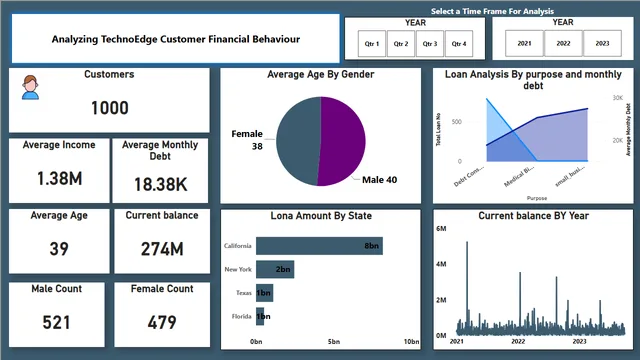Click the Purpose axis label
This screenshot has height=360, width=640.
click(x=537, y=198)
